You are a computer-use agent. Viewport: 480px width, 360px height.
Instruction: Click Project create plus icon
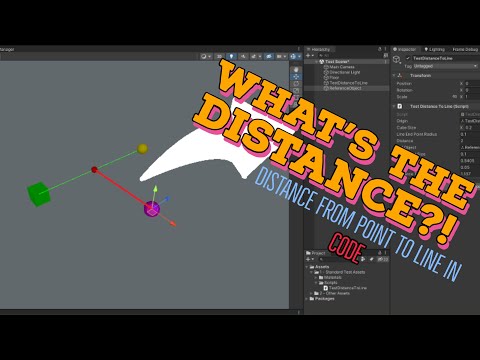coord(308,259)
